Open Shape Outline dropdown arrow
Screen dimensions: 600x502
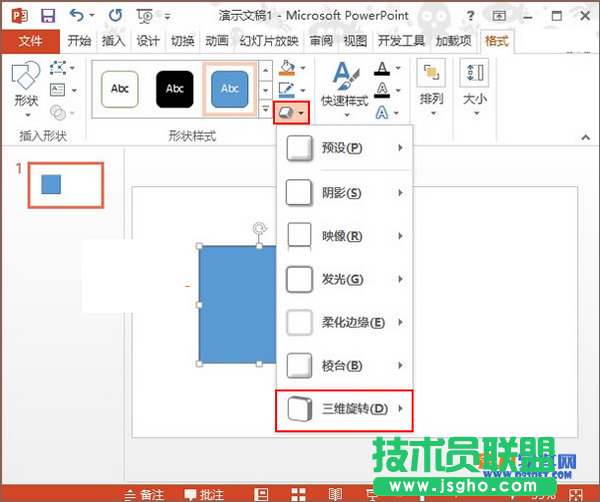coord(303,90)
